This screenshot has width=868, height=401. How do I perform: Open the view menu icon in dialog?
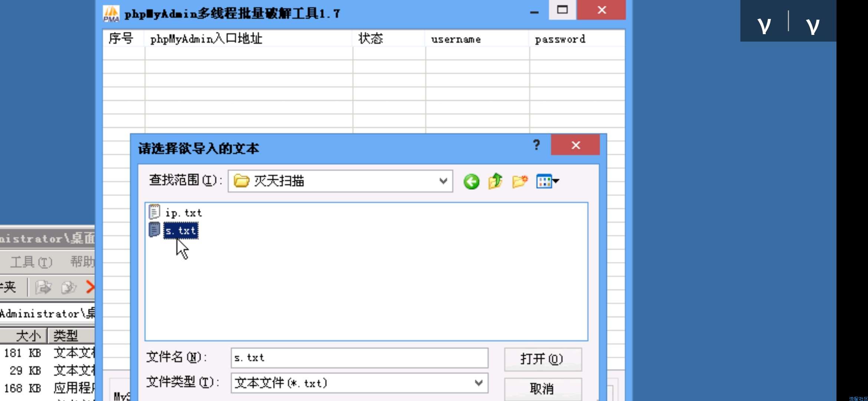(x=548, y=182)
